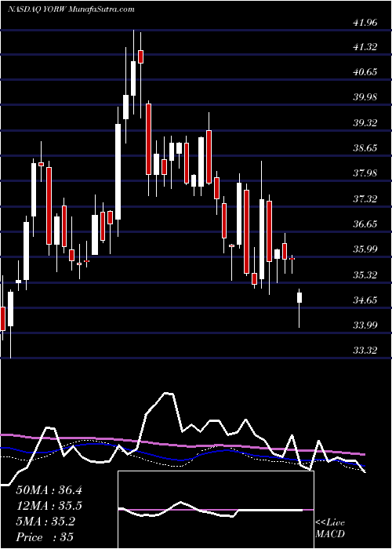Click the last white candlestick below 35.32
This screenshot has height=549, width=392.
tap(299, 297)
